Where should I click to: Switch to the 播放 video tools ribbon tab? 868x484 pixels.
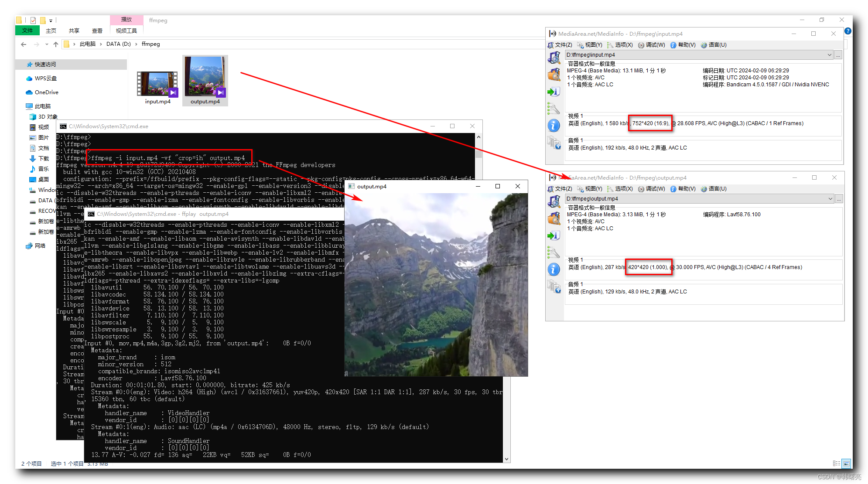126,20
